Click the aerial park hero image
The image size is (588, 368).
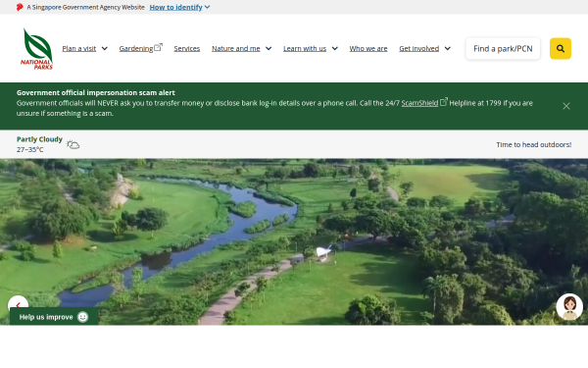294,241
